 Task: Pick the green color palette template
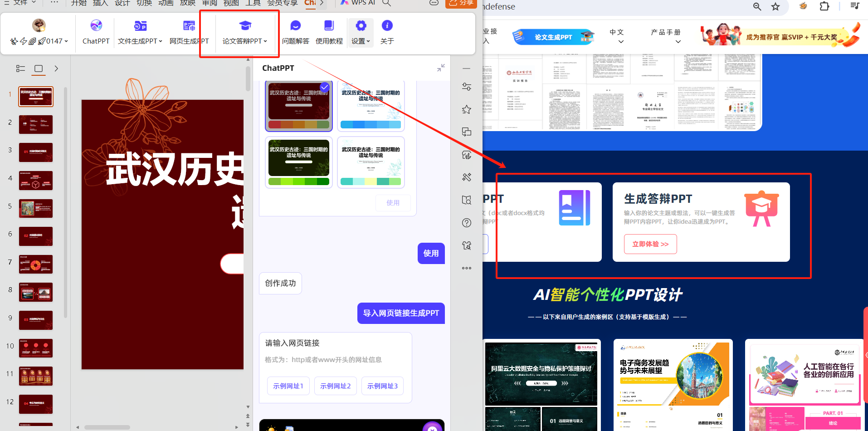299,162
